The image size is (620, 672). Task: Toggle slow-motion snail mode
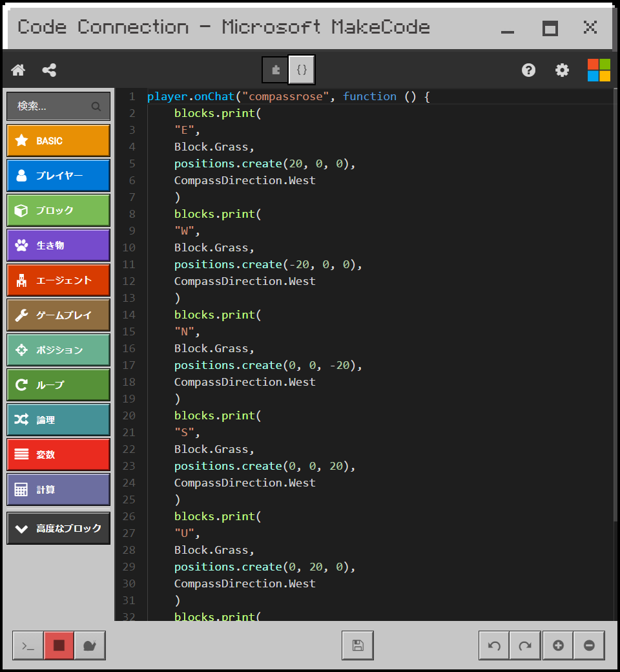[x=90, y=646]
